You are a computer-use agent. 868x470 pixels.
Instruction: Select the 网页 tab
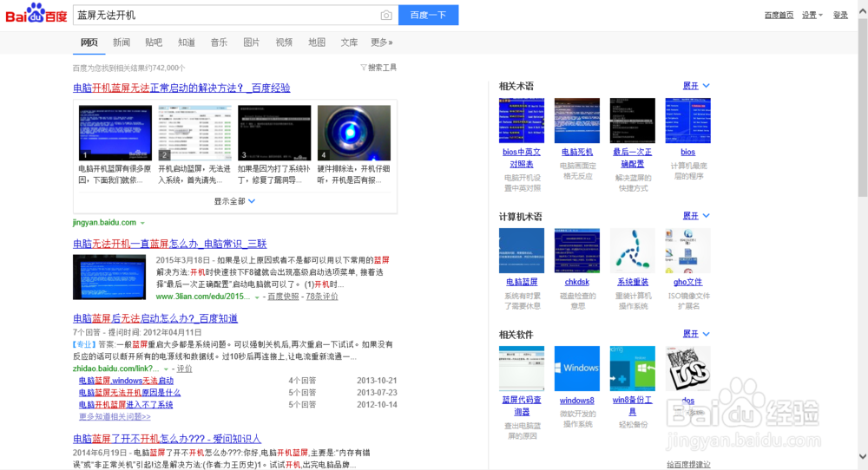pos(89,42)
